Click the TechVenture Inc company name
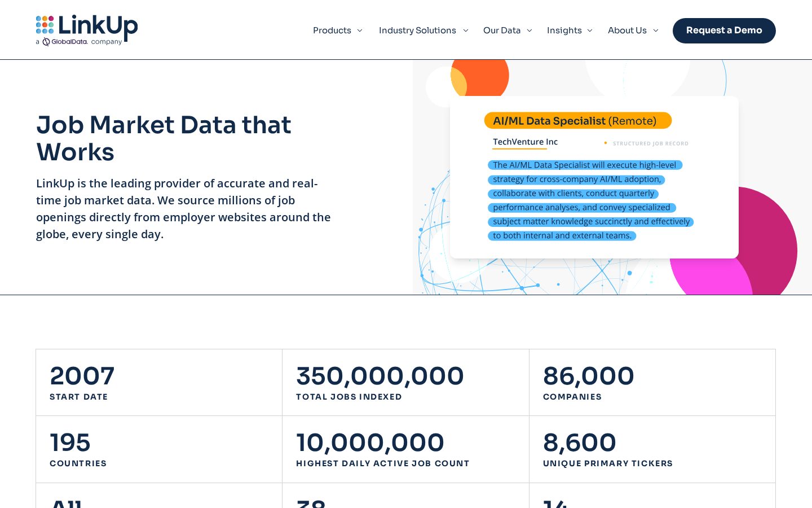 coord(526,142)
